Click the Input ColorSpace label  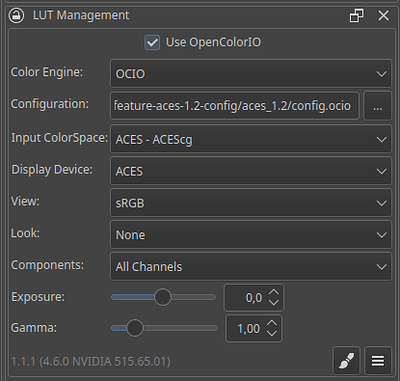(59, 138)
